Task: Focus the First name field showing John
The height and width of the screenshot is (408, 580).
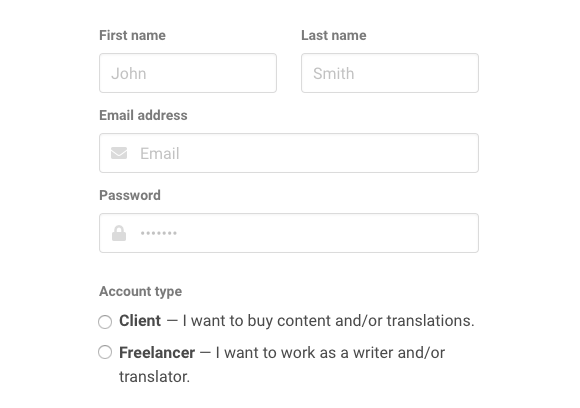Action: [188, 73]
